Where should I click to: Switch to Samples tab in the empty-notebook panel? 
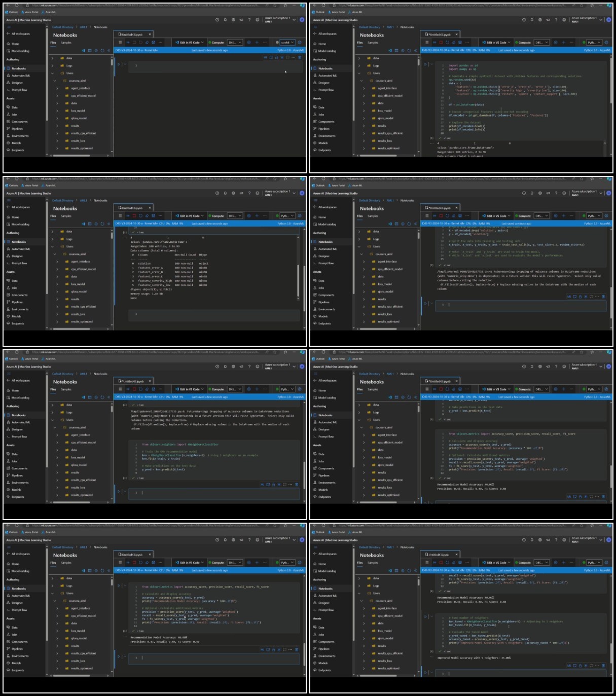point(66,43)
